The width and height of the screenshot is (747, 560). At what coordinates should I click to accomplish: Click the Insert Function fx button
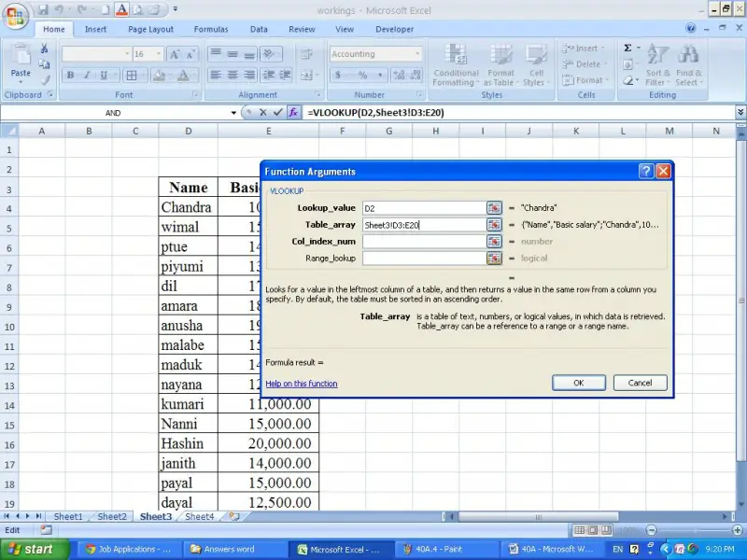(293, 113)
